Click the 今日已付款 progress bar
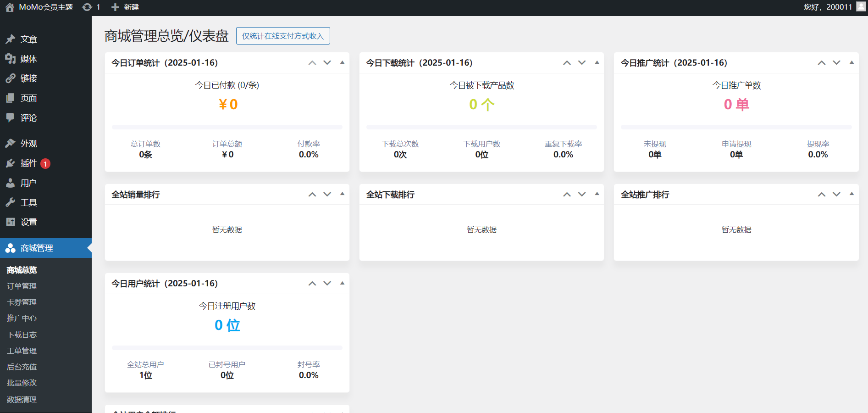The width and height of the screenshot is (868, 413). [227, 127]
